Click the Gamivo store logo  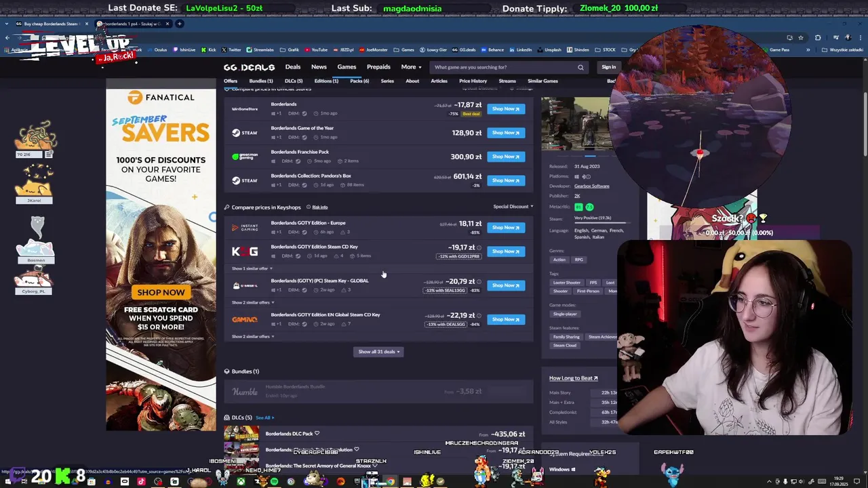[x=245, y=319]
